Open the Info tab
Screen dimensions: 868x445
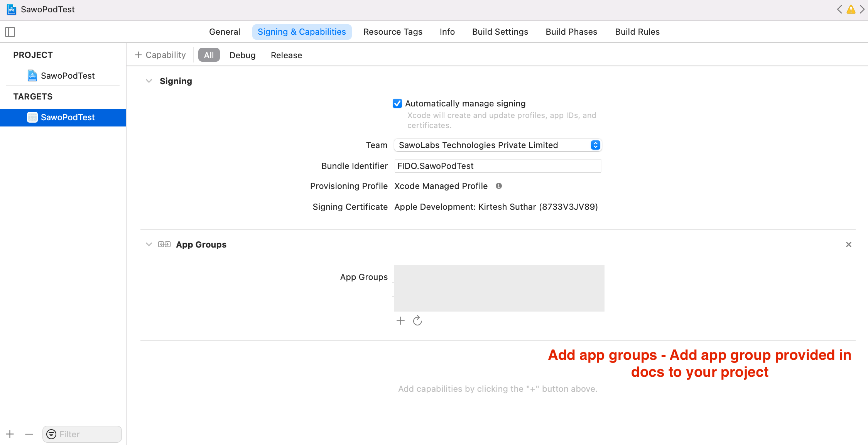click(x=447, y=32)
